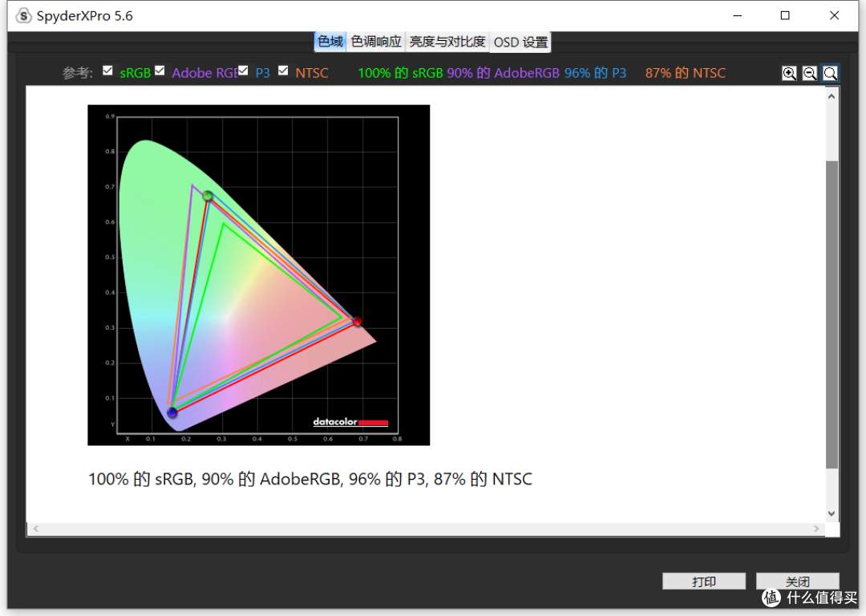Image resolution: width=866 pixels, height=616 pixels.
Task: Select the fit-to-window magnifier icon
Action: pos(830,73)
